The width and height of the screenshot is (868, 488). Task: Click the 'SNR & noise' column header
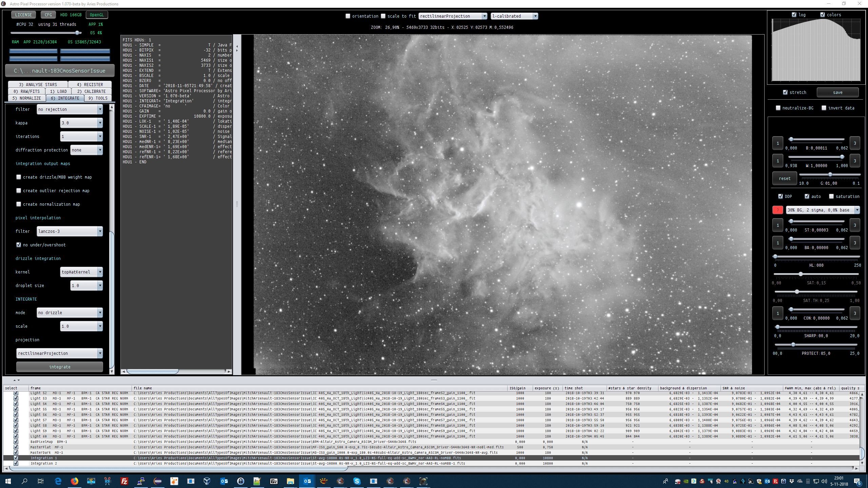(x=752, y=388)
